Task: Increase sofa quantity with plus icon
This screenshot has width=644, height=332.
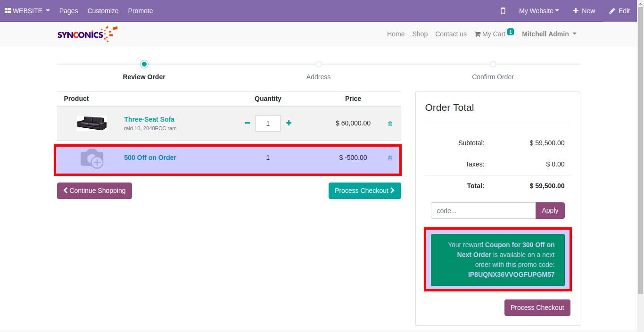Action: click(289, 123)
